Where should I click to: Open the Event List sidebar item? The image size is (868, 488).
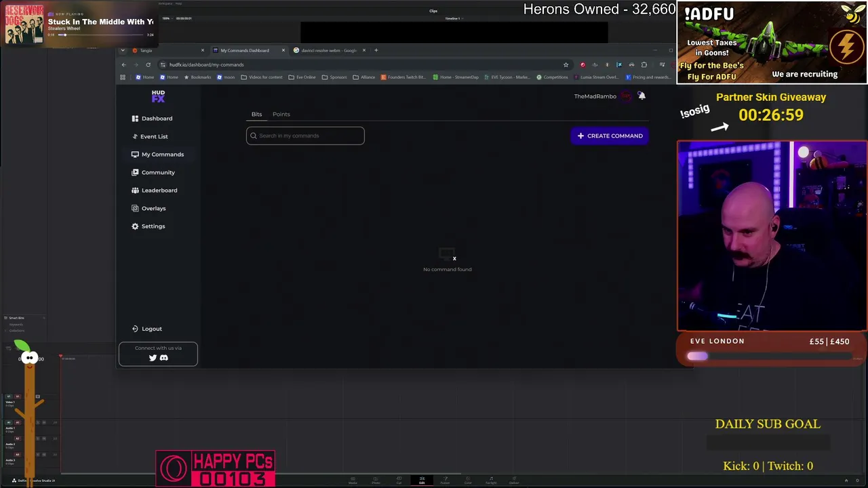[x=150, y=136]
